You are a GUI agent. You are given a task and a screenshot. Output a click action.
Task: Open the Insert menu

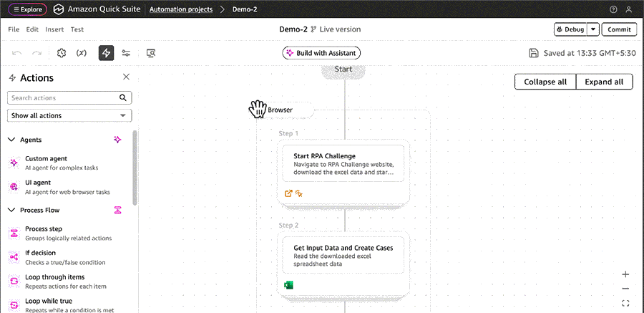(54, 29)
